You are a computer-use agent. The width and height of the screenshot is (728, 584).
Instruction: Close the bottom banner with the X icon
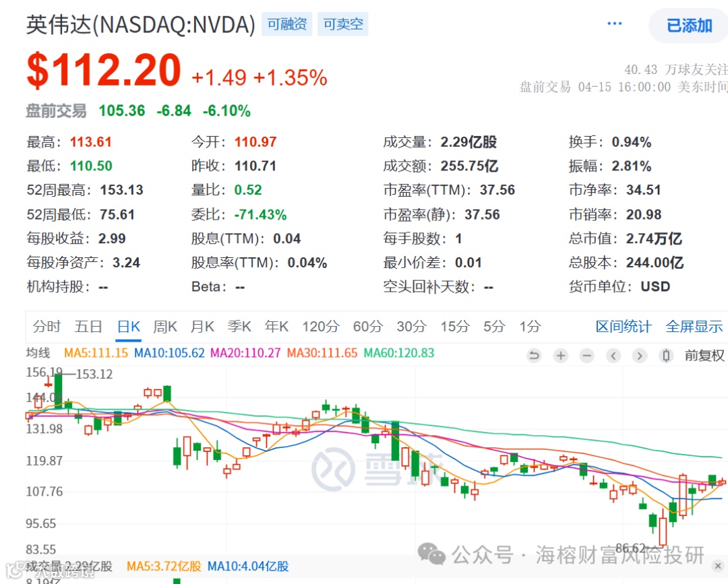click(x=718, y=566)
